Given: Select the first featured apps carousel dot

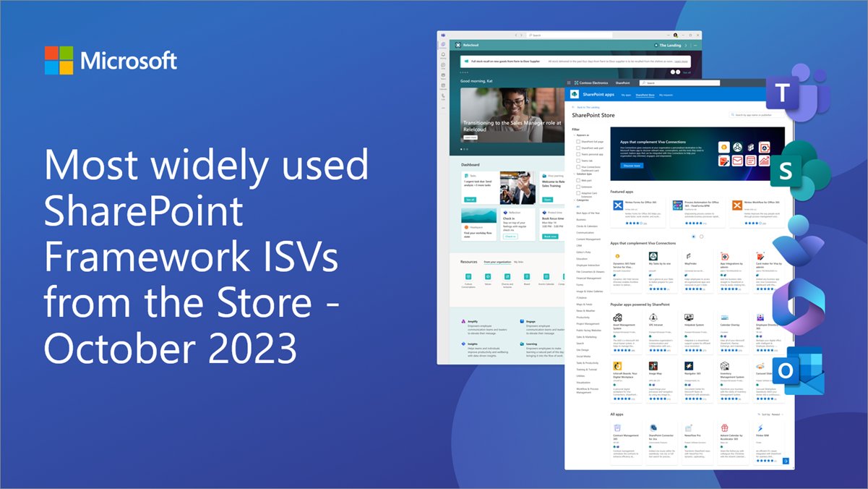Looking at the screenshot, I should pos(693,237).
